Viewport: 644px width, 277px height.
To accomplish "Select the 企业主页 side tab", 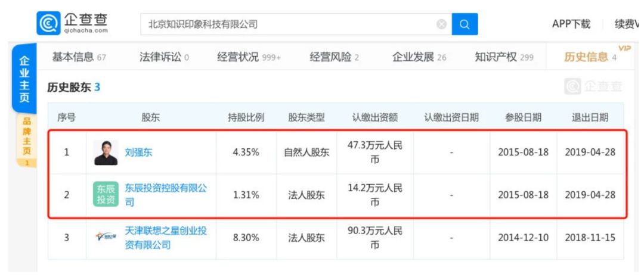I will [x=24, y=79].
